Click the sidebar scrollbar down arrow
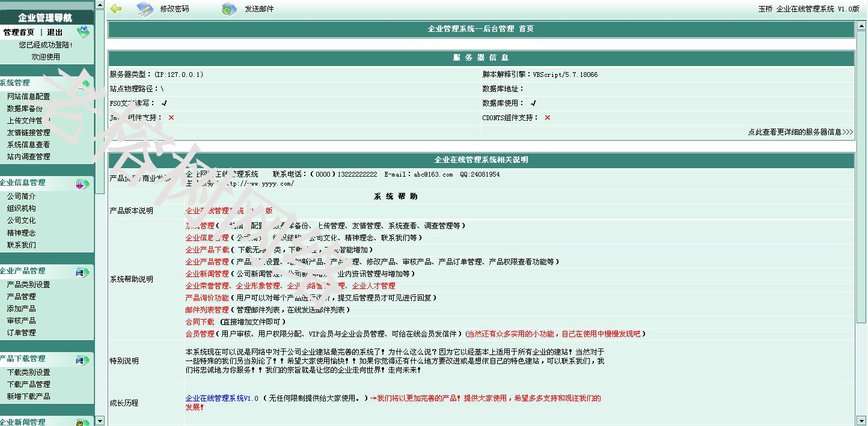Image resolution: width=868 pixels, height=426 pixels. click(100, 421)
